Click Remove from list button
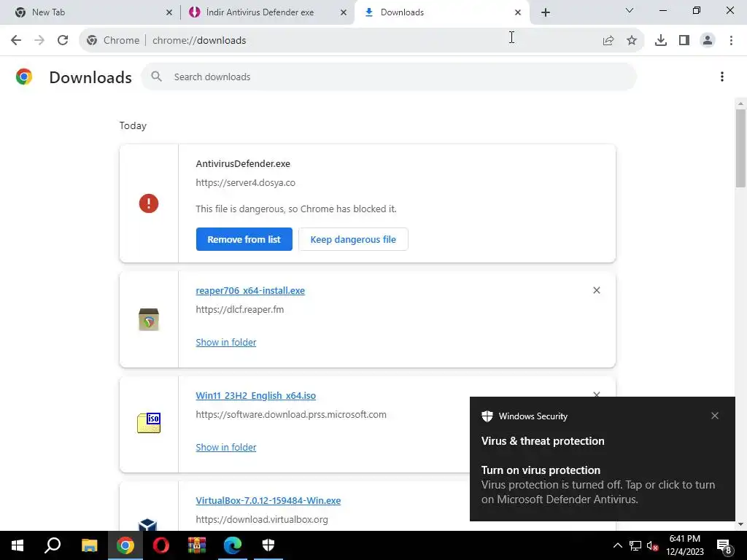747x560 pixels. 244,239
